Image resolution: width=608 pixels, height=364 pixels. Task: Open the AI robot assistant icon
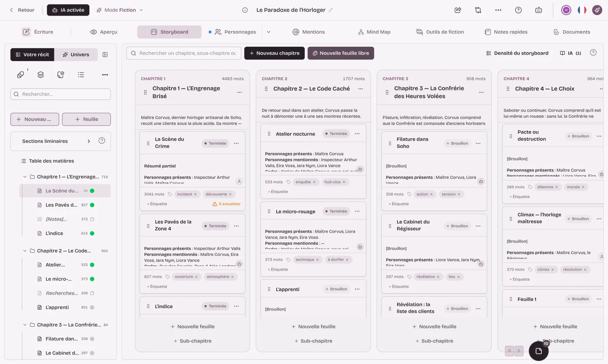[538, 10]
